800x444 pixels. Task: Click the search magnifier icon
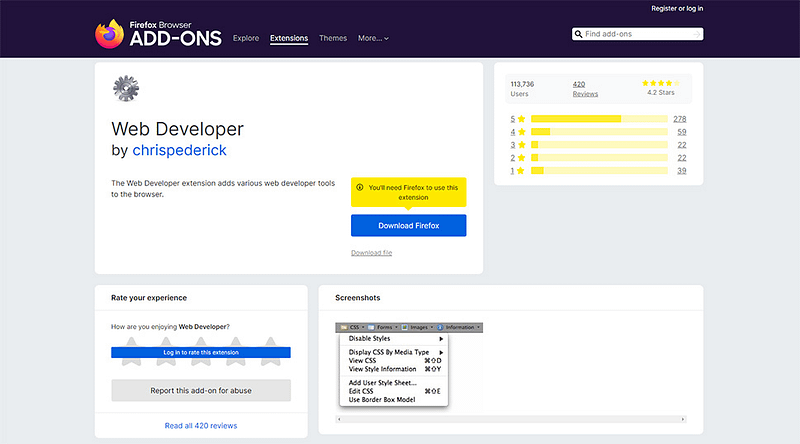pos(579,34)
